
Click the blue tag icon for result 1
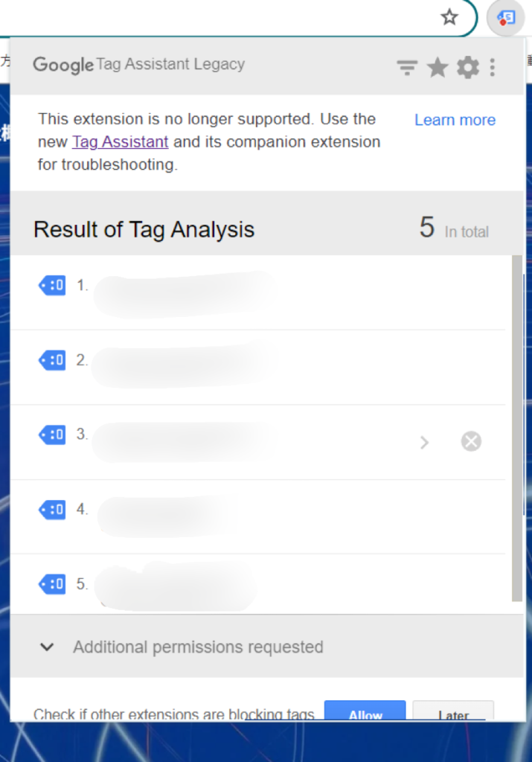(52, 285)
